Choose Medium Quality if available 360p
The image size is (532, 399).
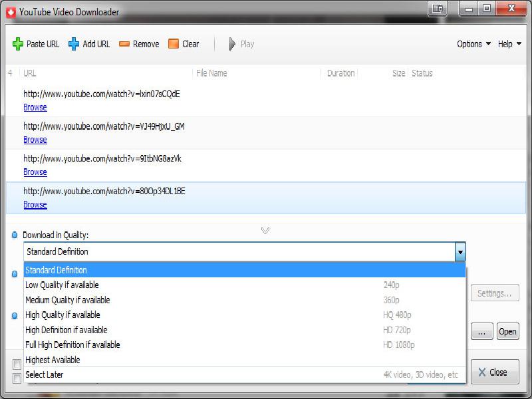[244, 300]
